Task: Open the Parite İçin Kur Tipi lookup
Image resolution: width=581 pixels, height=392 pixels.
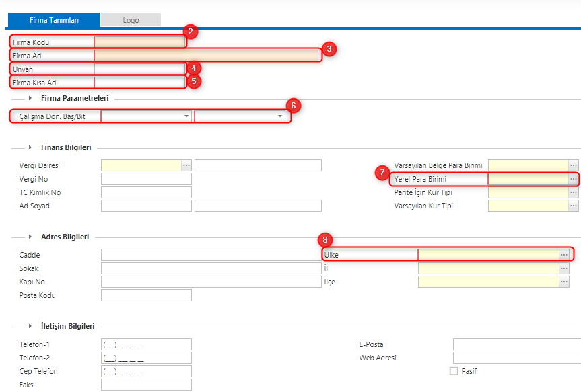Action: click(x=574, y=192)
